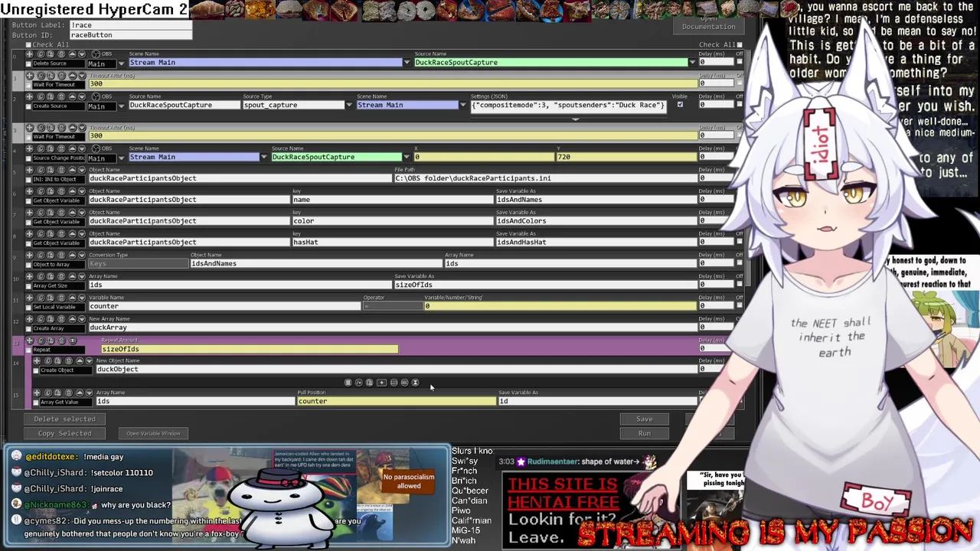Click the Run button
This screenshot has height=551, width=980.
(x=645, y=433)
